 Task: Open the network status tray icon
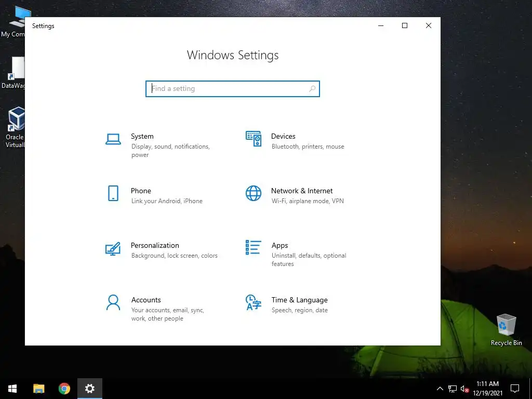pyautogui.click(x=453, y=389)
